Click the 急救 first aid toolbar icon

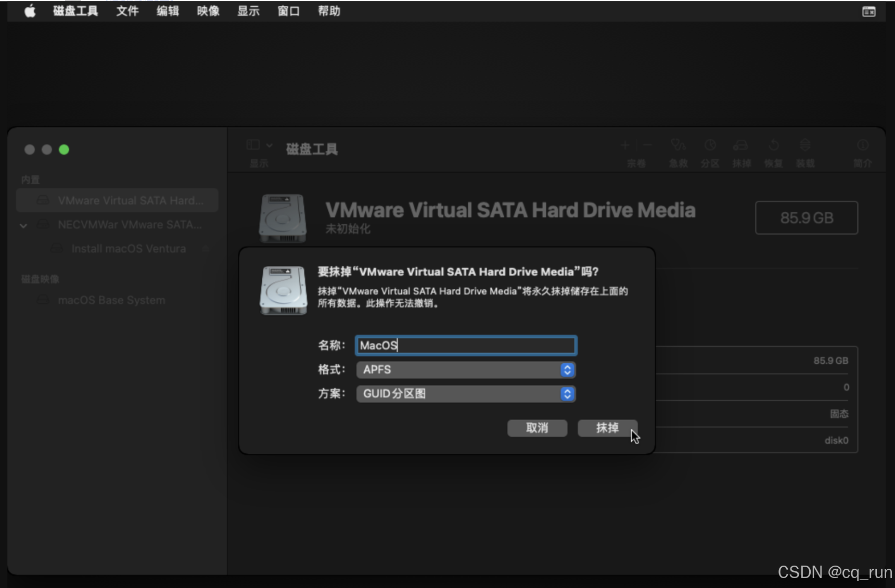click(x=679, y=145)
